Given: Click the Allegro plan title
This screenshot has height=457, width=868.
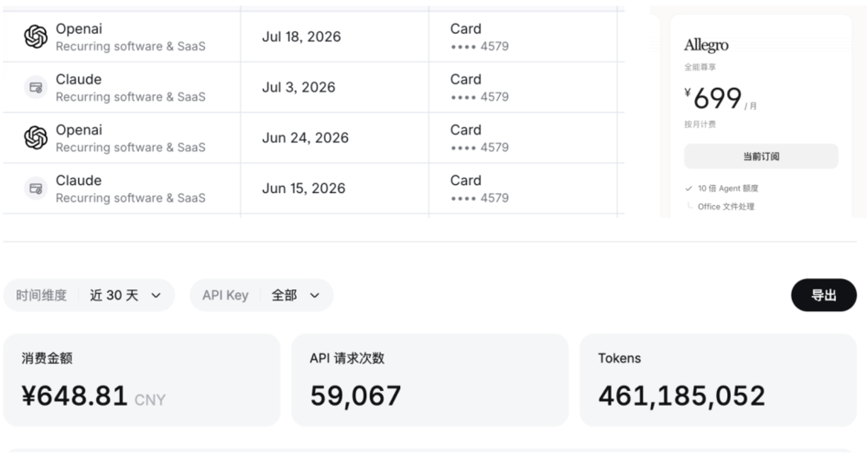Looking at the screenshot, I should coord(706,45).
